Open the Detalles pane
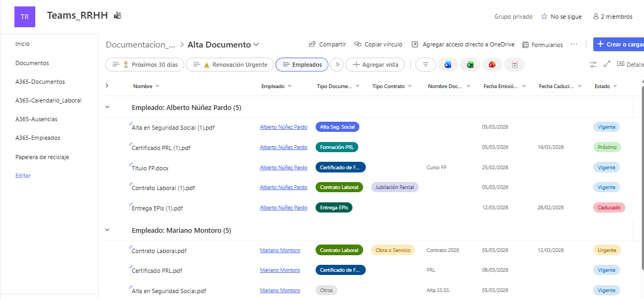The height and width of the screenshot is (299, 644). (631, 64)
